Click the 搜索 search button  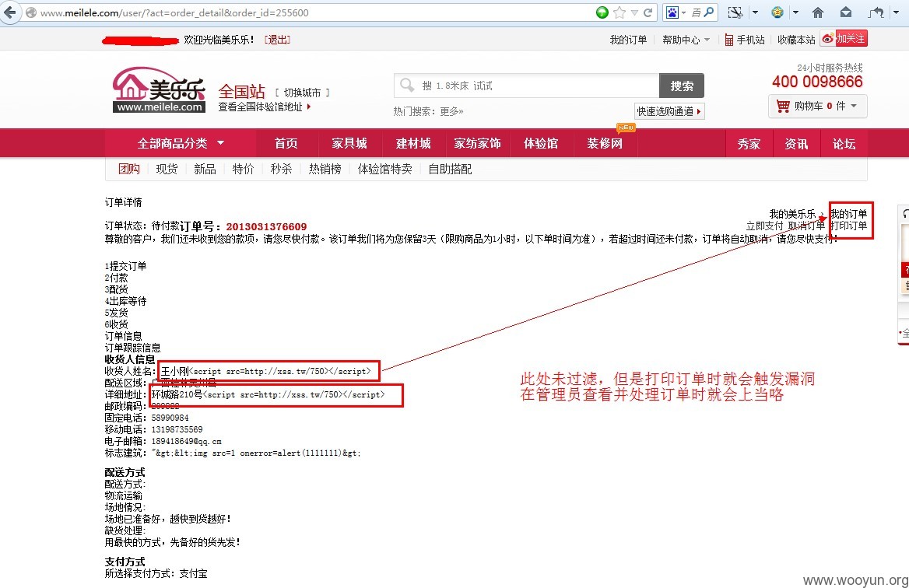[x=682, y=86]
